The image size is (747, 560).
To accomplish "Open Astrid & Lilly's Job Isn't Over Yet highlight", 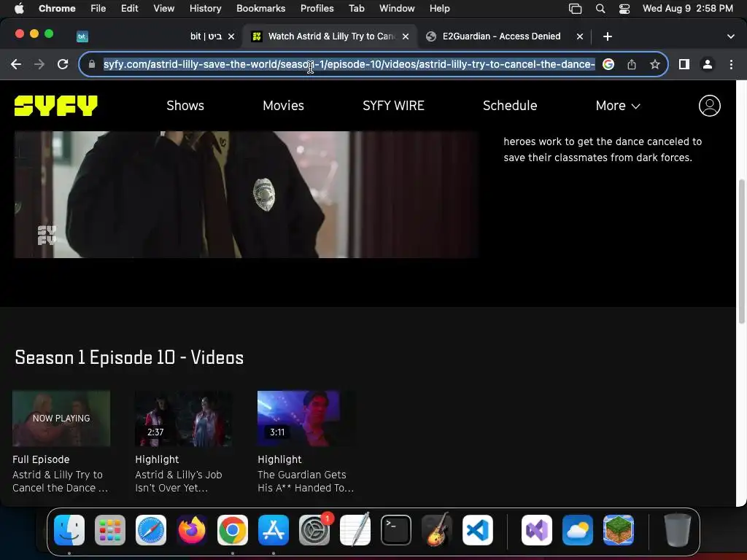I will click(179, 481).
